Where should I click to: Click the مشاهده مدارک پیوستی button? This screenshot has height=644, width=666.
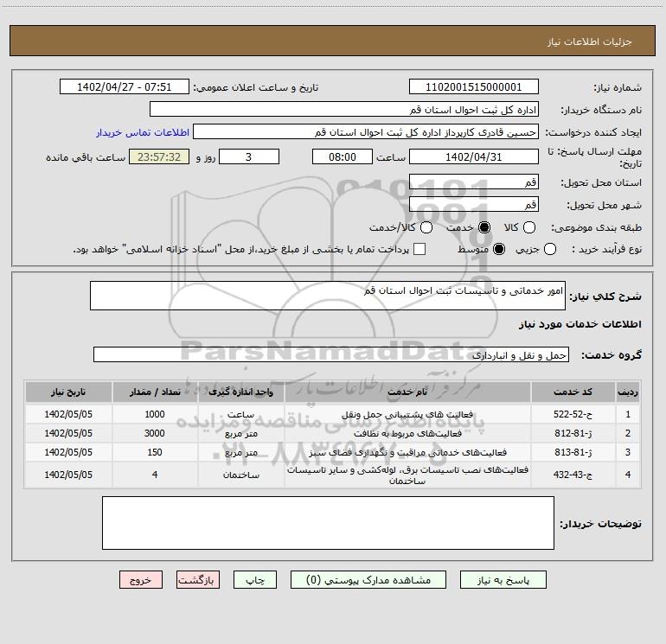pyautogui.click(x=368, y=580)
